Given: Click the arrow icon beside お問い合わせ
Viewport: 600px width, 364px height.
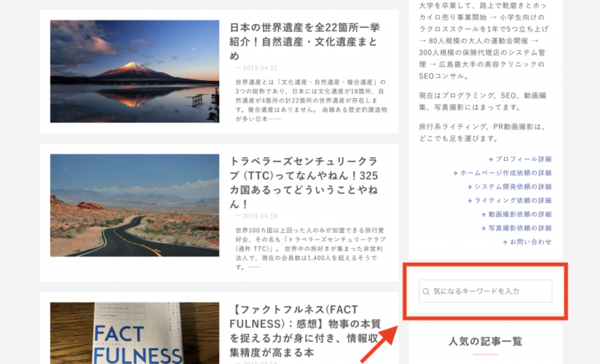Looking at the screenshot, I should click(x=505, y=242).
